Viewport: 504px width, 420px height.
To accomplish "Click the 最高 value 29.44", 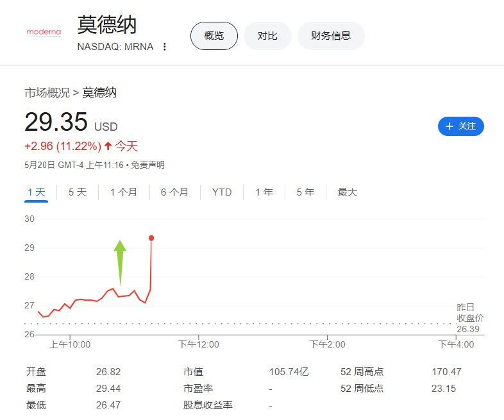I will pos(108,389).
